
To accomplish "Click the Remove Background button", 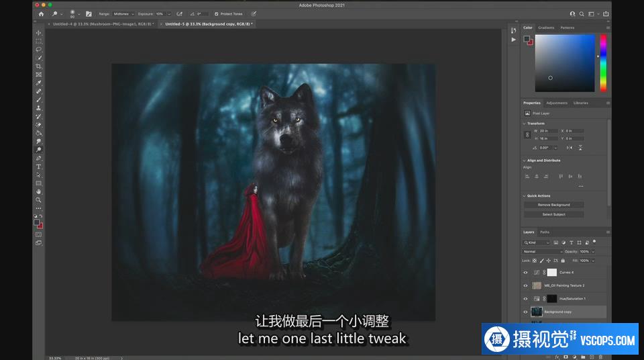I will coord(553,205).
